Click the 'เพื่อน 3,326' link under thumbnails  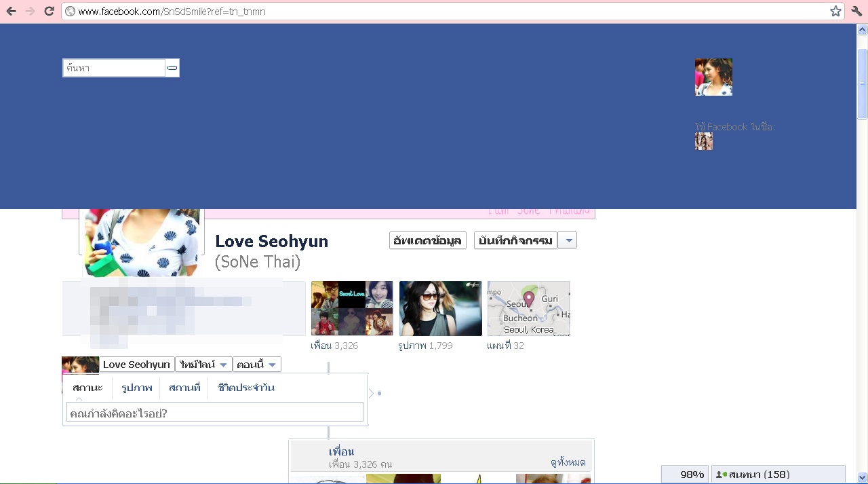point(334,346)
